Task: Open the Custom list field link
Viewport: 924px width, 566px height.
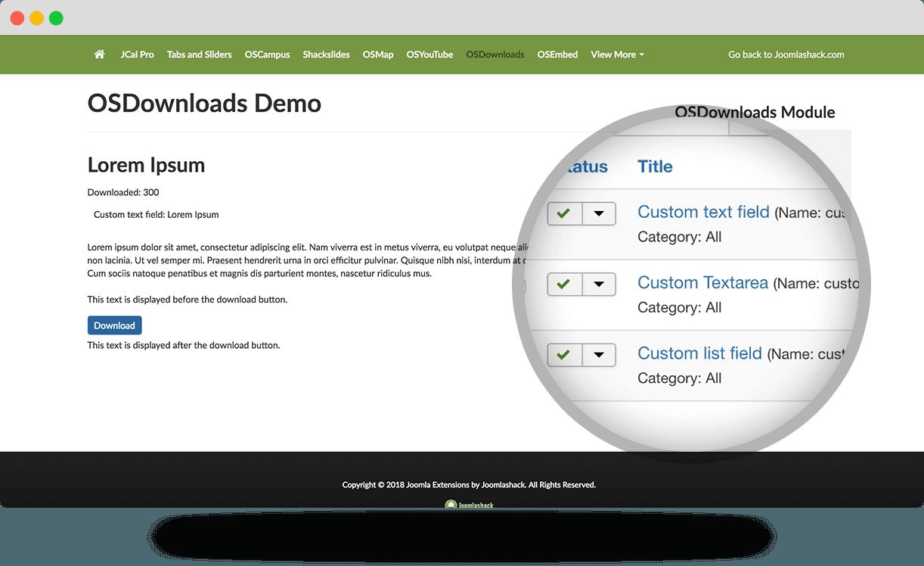Action: tap(699, 353)
